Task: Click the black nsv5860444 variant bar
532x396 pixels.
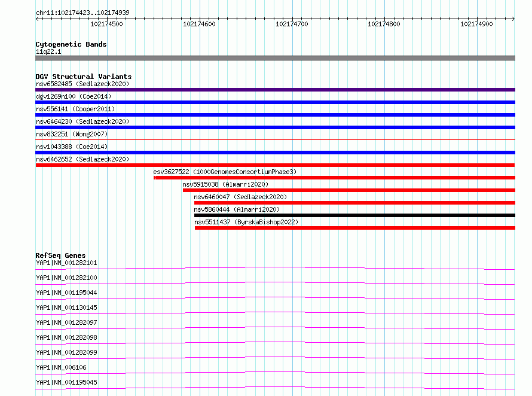Action: pos(354,215)
